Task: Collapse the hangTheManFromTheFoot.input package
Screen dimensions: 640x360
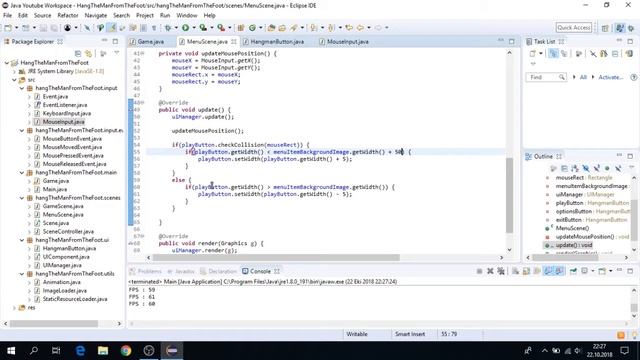Action: coord(22,88)
